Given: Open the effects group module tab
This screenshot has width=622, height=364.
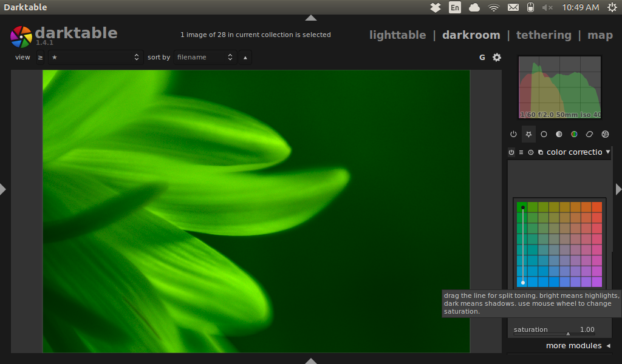Looking at the screenshot, I should pos(605,134).
